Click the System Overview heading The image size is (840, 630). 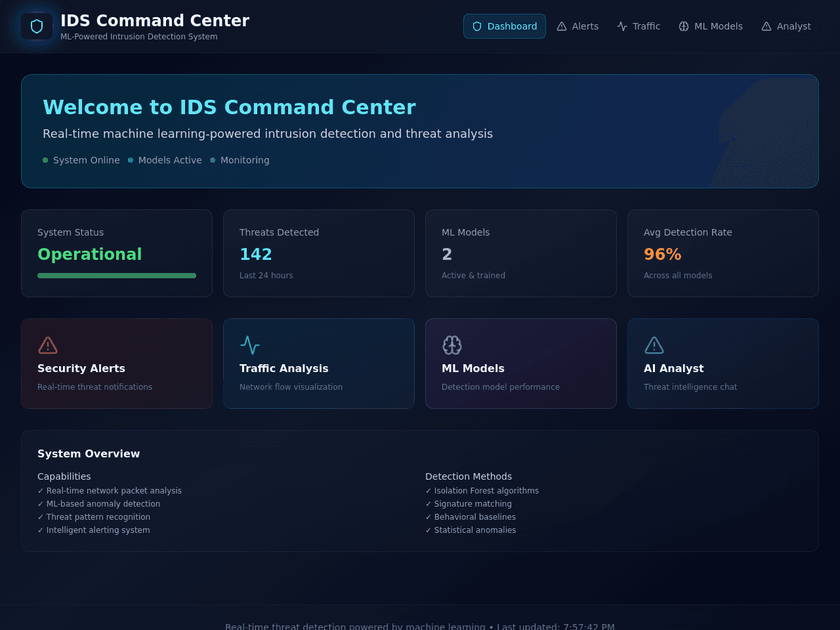[89, 453]
